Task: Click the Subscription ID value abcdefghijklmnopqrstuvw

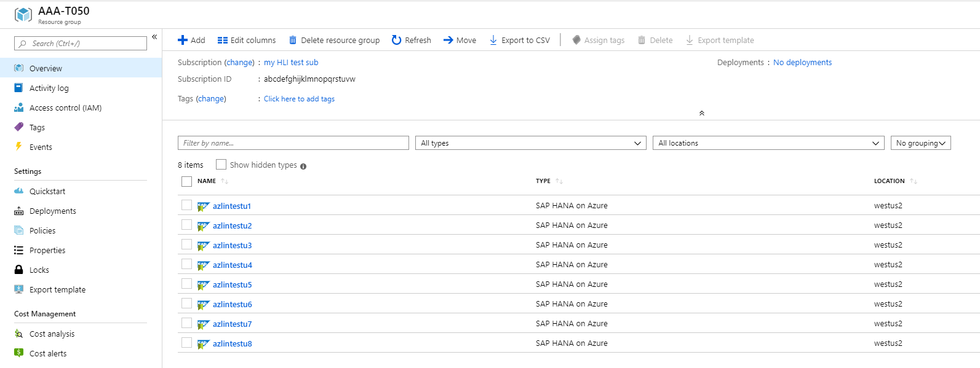Action: tap(309, 79)
